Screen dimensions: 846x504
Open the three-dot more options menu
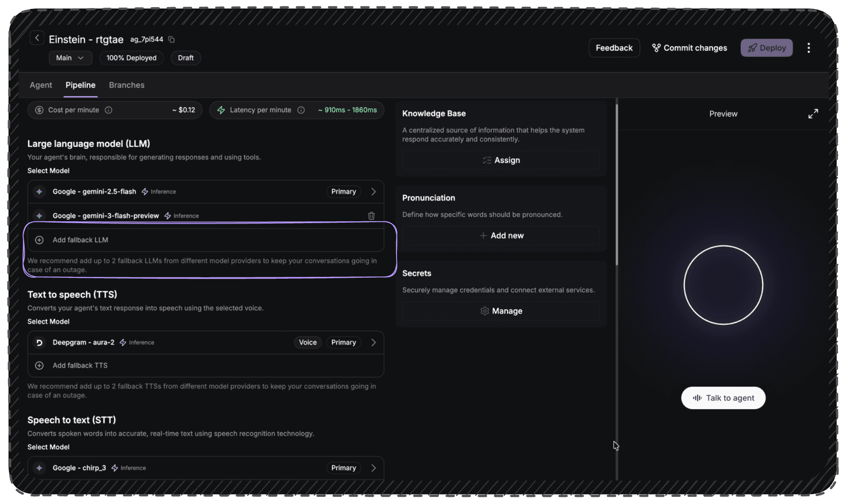point(808,48)
